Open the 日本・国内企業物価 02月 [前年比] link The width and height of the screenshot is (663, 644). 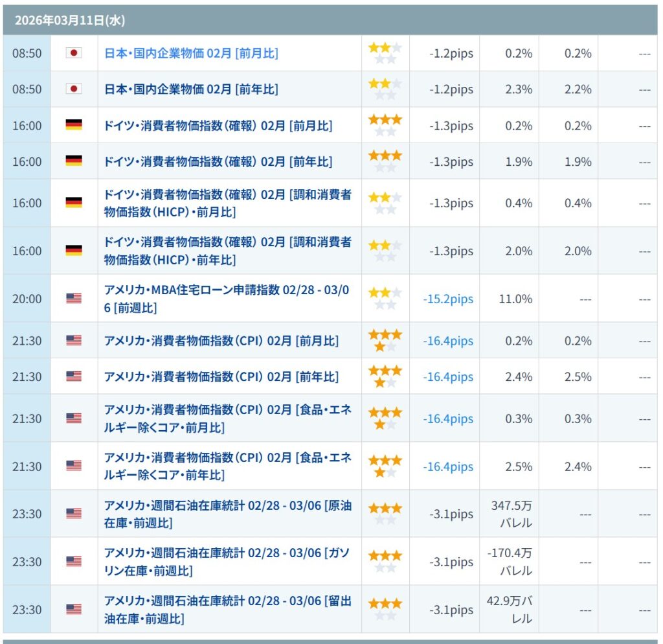(x=191, y=89)
